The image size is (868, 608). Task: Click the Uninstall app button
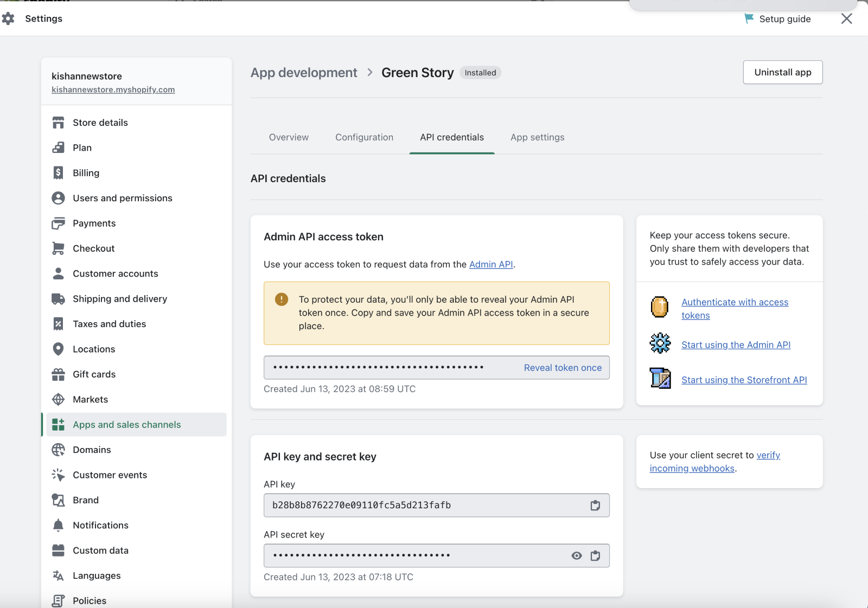coord(783,72)
